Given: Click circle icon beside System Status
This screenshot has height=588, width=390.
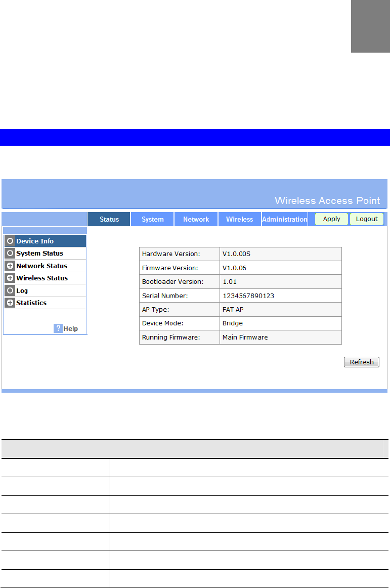Looking at the screenshot, I should (x=10, y=254).
